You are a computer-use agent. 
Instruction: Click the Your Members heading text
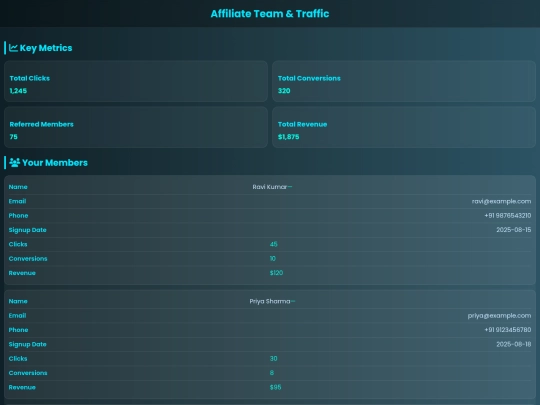(55, 163)
